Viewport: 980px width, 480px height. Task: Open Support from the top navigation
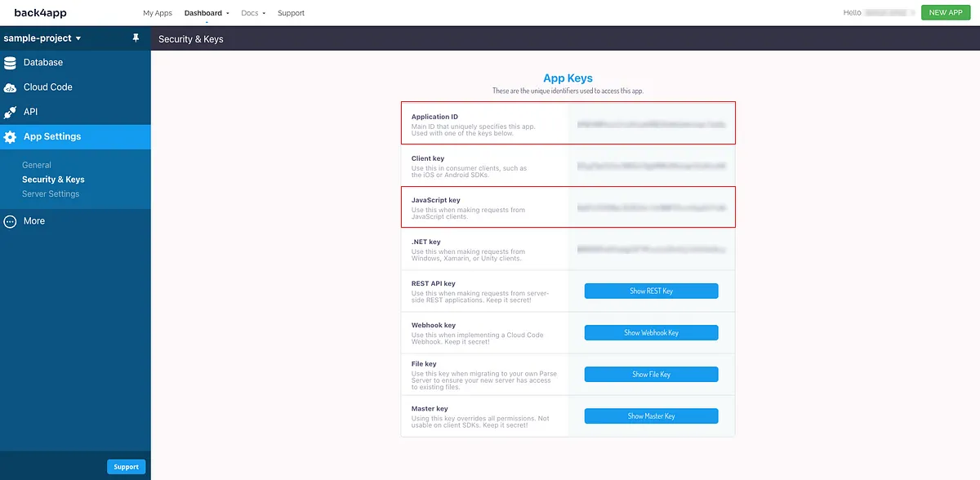click(291, 12)
